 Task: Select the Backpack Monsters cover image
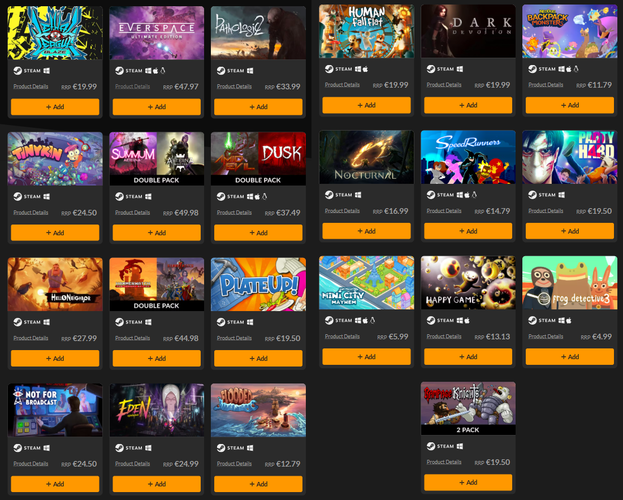(x=570, y=31)
